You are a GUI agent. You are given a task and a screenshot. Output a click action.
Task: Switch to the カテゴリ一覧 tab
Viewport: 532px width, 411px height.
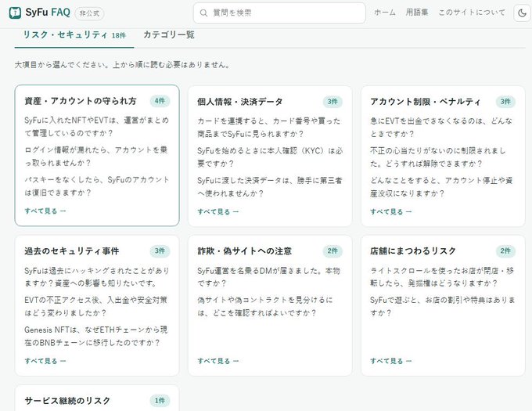(169, 34)
